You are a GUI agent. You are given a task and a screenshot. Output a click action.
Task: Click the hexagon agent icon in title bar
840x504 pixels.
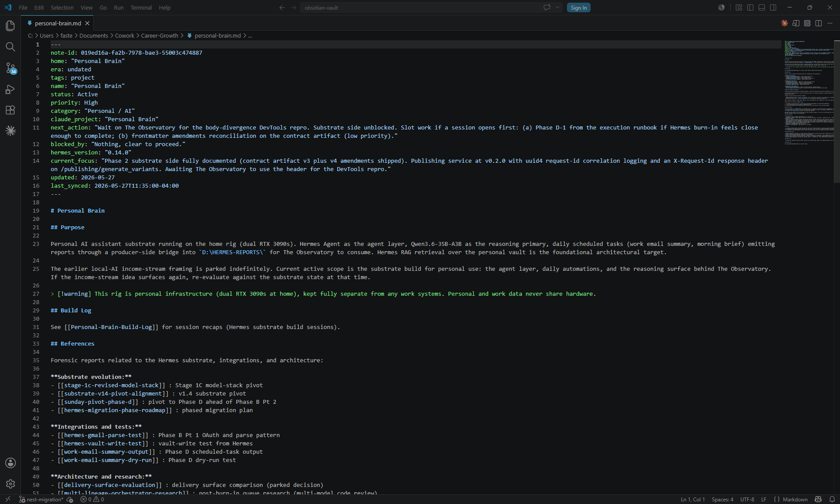(x=721, y=7)
